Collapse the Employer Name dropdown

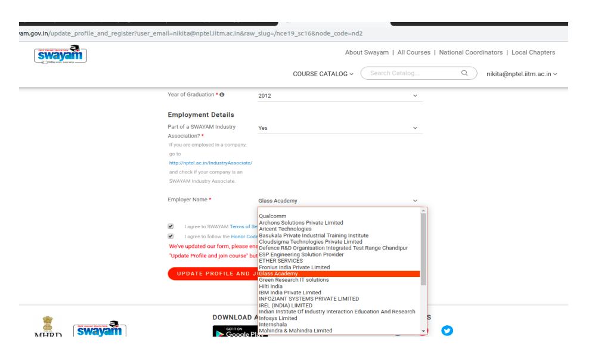(x=340, y=201)
